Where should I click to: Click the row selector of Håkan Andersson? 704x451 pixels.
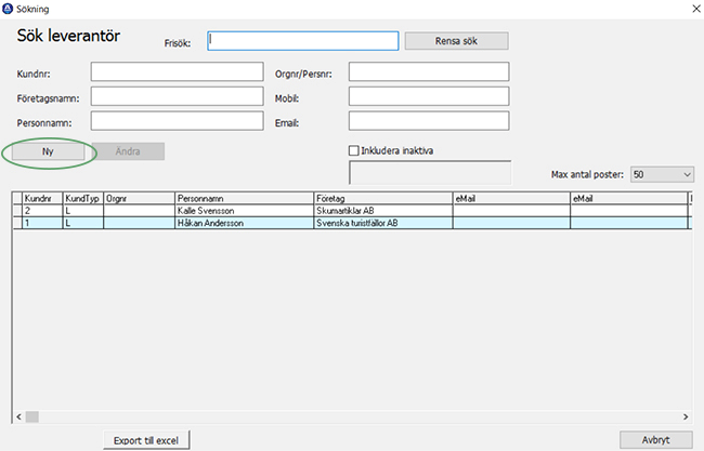tap(18, 223)
